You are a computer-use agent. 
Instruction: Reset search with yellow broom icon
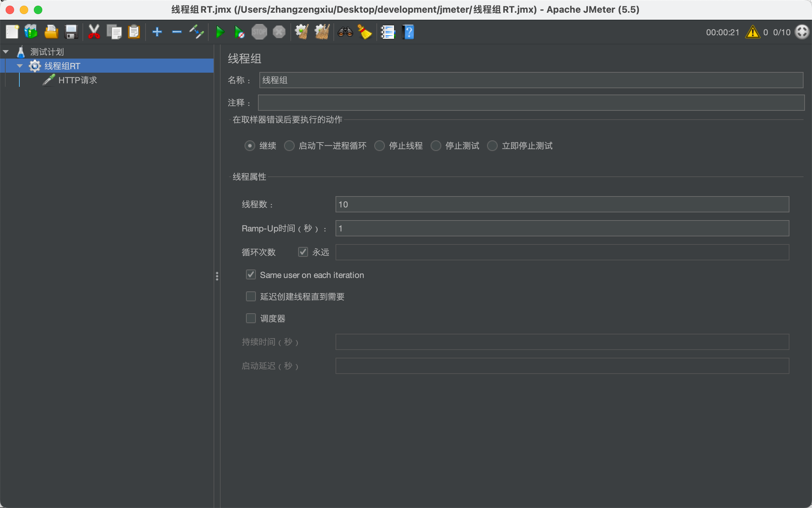[365, 32]
